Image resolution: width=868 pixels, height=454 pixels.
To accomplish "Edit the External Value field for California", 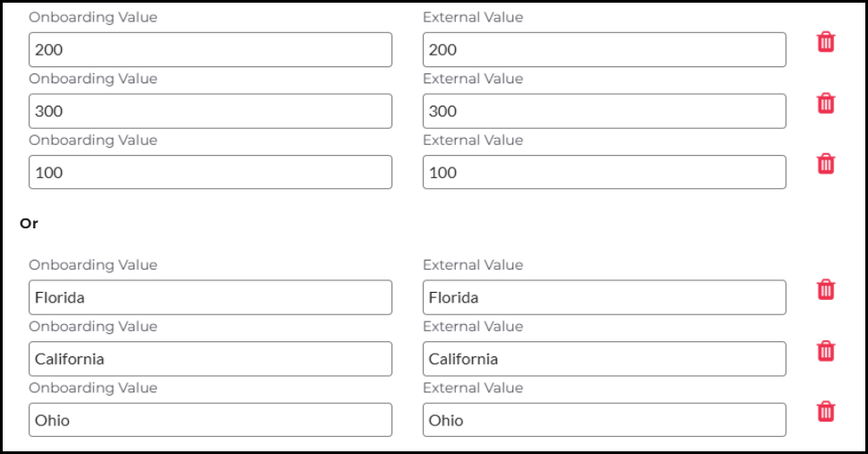I will tap(604, 359).
